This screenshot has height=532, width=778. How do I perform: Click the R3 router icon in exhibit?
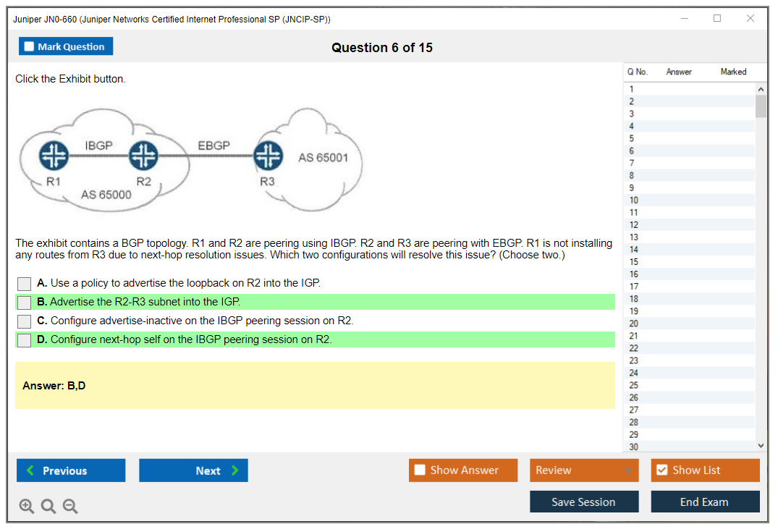[268, 156]
